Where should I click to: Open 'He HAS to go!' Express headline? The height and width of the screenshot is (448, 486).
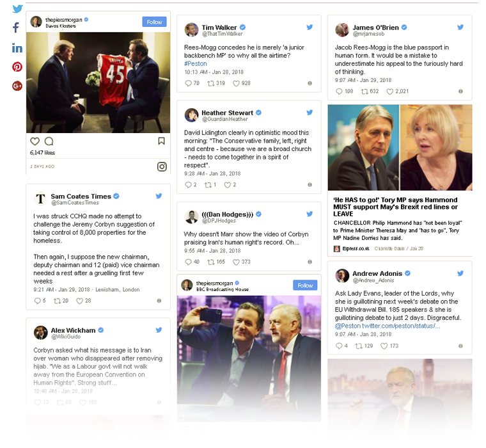395,207
